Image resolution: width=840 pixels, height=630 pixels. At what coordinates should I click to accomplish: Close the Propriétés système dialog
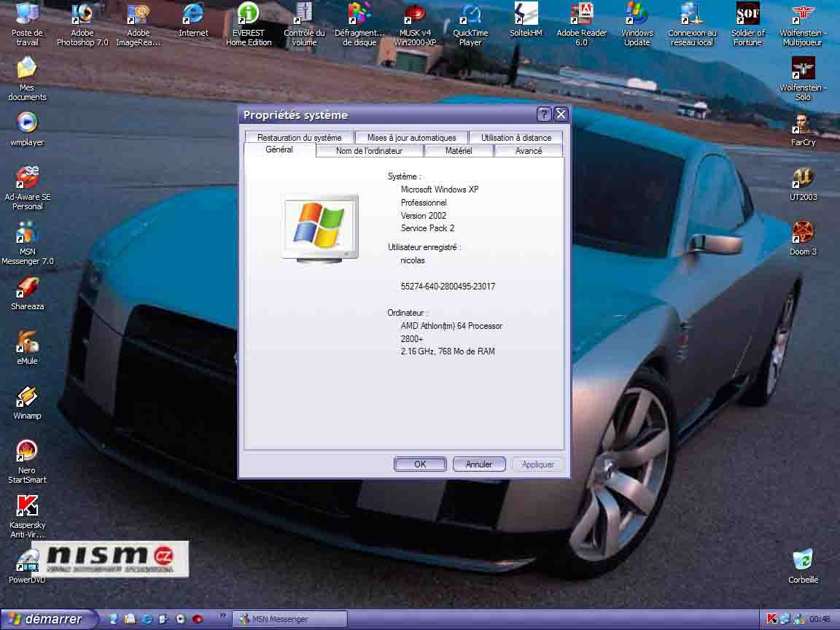coord(561,114)
